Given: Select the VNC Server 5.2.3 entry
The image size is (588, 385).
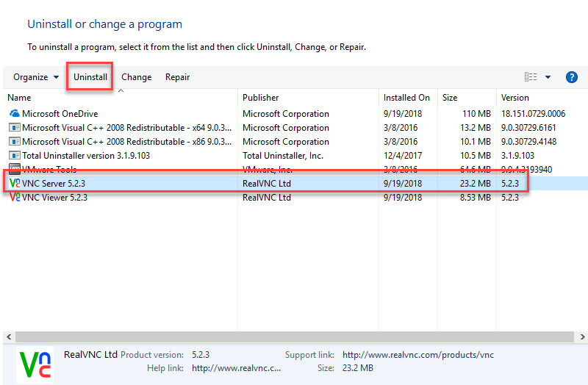Looking at the screenshot, I should coord(295,183).
